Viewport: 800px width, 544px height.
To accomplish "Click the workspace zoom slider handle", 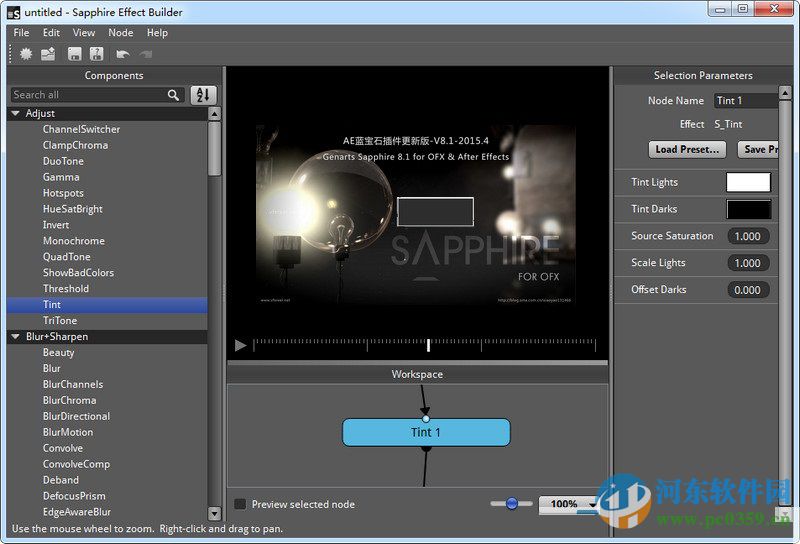I will pos(512,504).
